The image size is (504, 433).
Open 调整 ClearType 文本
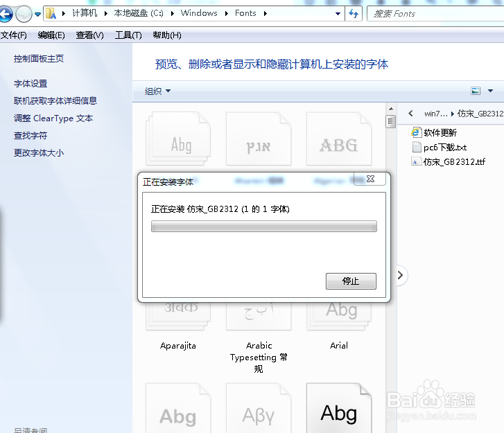point(53,118)
